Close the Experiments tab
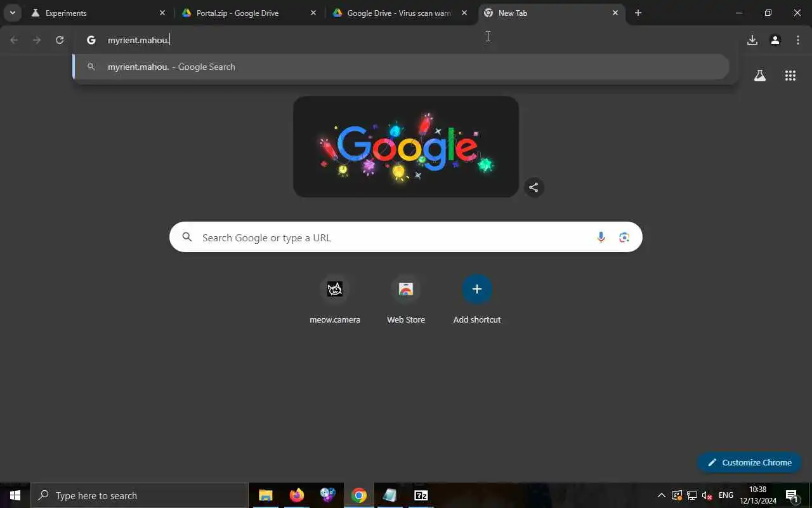812x508 pixels. 162,13
